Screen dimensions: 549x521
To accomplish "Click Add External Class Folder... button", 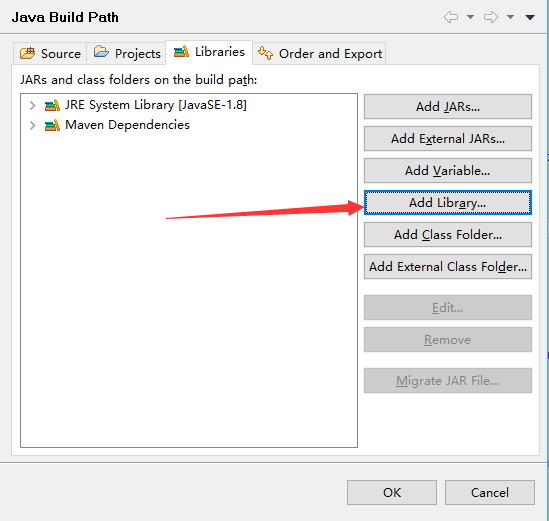I will (x=448, y=266).
